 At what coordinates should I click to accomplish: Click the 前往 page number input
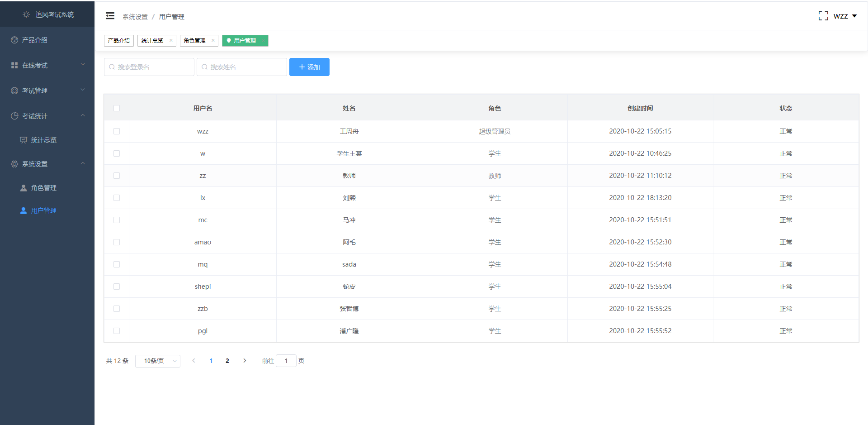286,361
